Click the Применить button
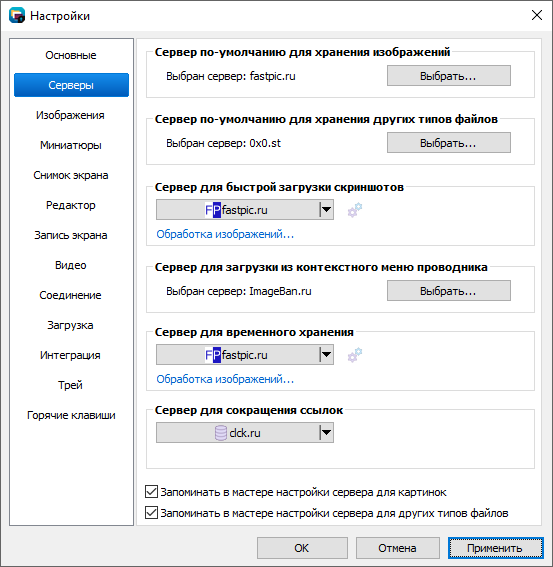 coord(495,548)
